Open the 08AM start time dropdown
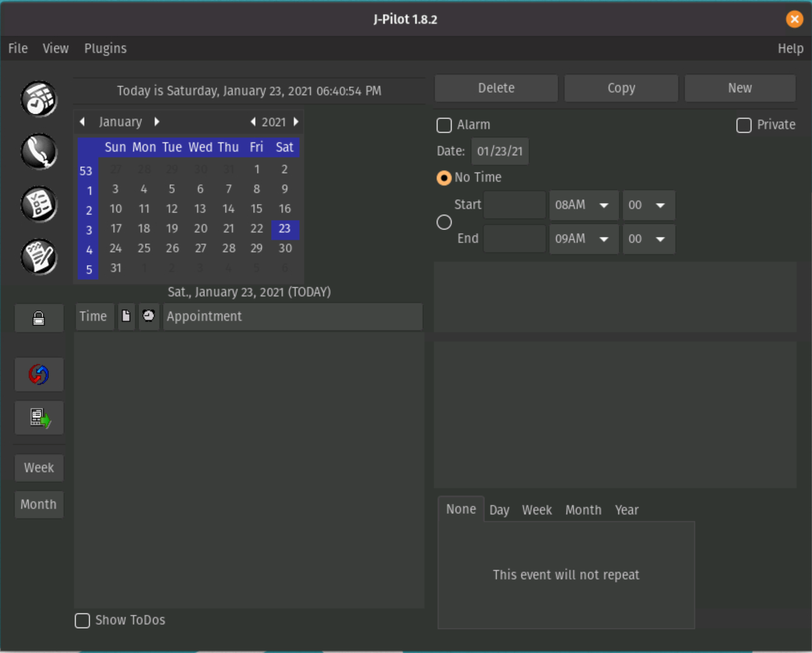 (583, 205)
